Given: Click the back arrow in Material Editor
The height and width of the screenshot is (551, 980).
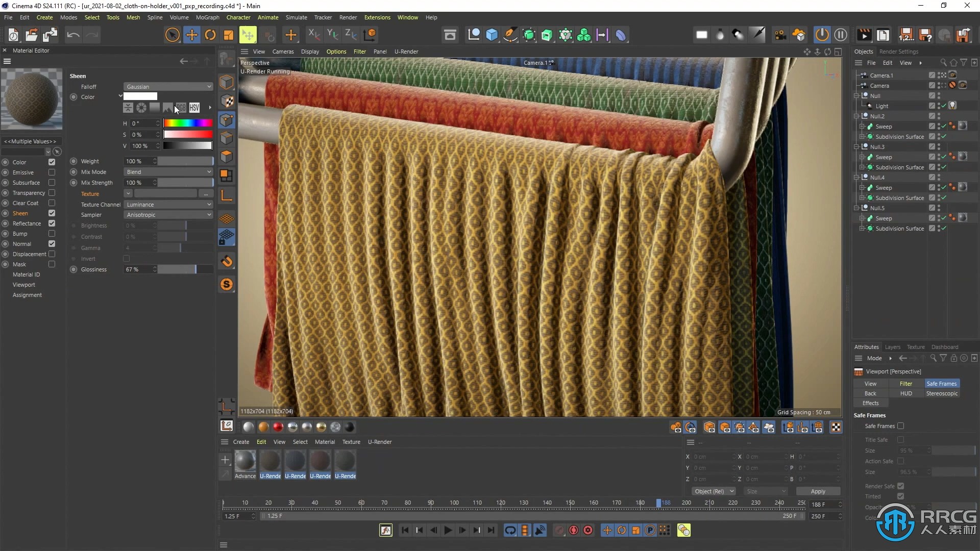Looking at the screenshot, I should pyautogui.click(x=184, y=61).
